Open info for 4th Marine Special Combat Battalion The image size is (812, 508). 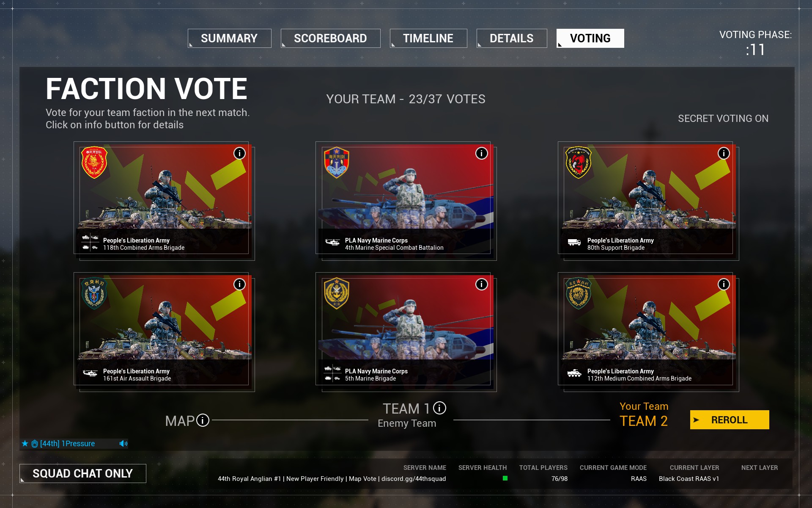[481, 153]
